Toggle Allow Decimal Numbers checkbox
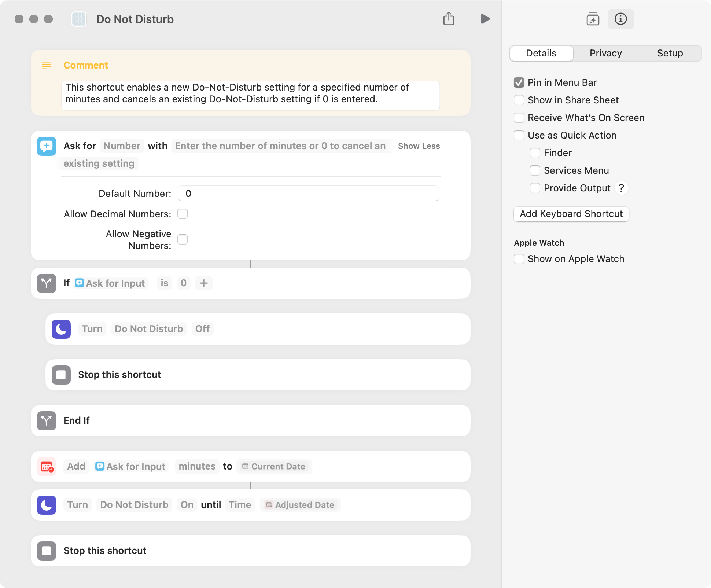The width and height of the screenshot is (711, 588). point(183,214)
